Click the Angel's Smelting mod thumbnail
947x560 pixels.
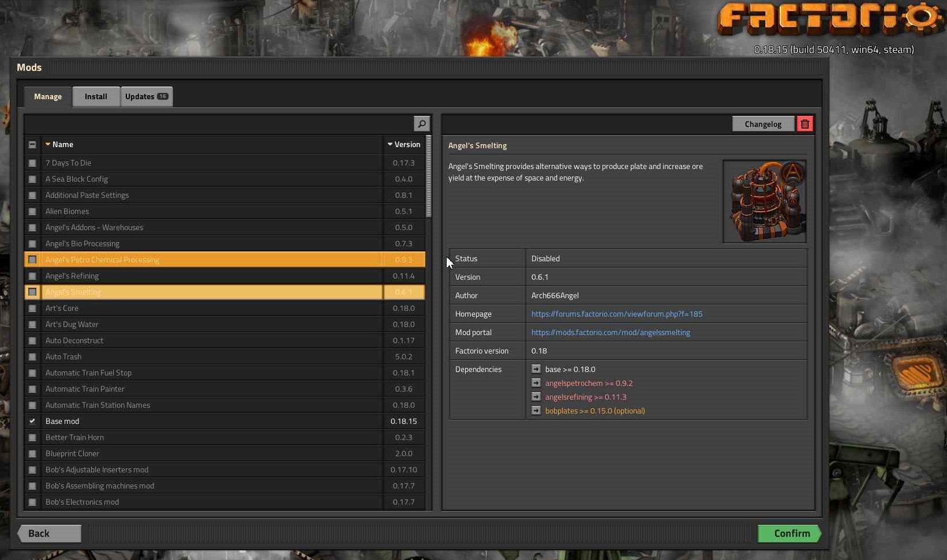[764, 201]
